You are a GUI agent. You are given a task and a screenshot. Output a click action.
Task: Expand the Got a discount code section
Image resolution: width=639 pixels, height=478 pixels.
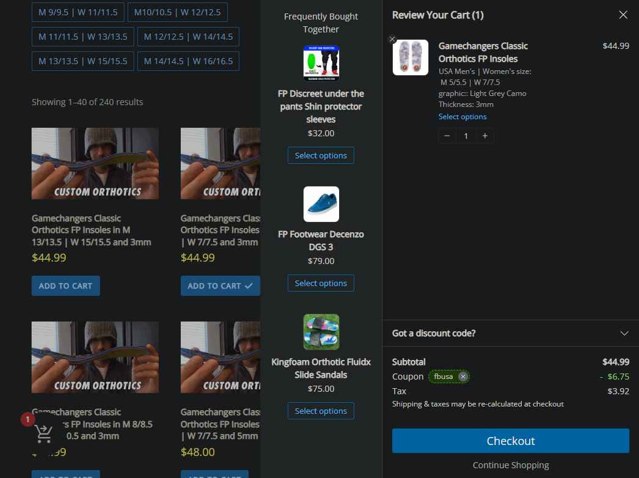click(510, 333)
